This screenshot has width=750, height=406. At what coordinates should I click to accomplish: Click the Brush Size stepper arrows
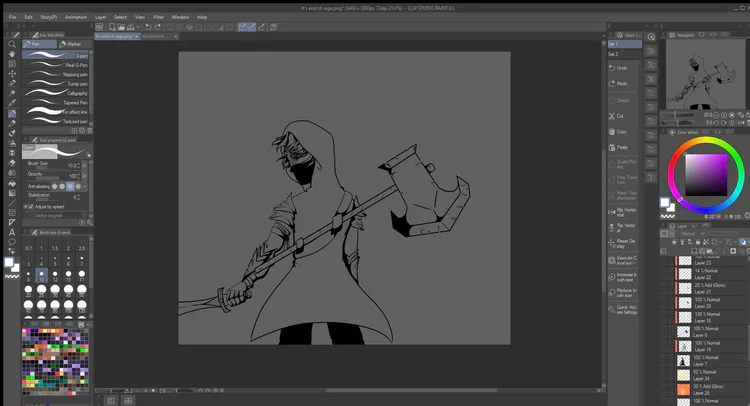pyautogui.click(x=78, y=165)
